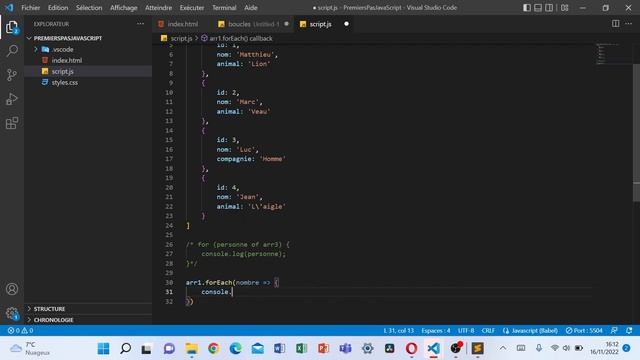Image resolution: width=640 pixels, height=360 pixels.
Task: Open the Terminal menu
Action: click(224, 8)
